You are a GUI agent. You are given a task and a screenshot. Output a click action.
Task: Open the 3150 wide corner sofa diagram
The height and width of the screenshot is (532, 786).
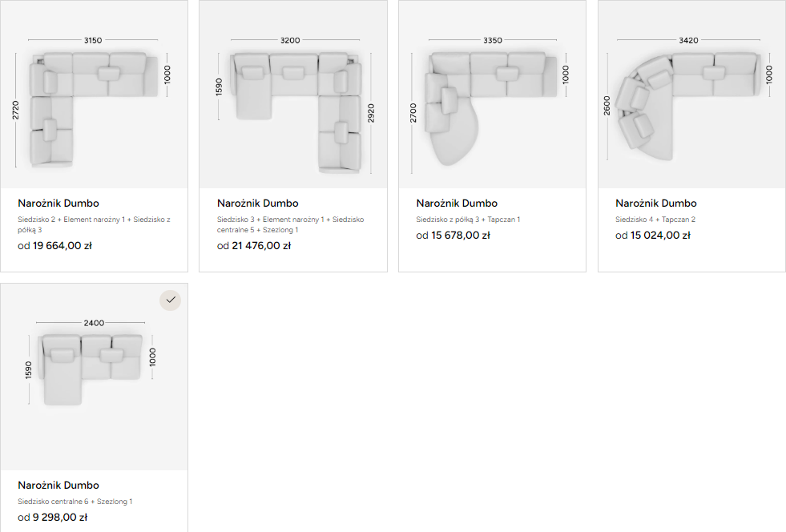[x=95, y=95]
